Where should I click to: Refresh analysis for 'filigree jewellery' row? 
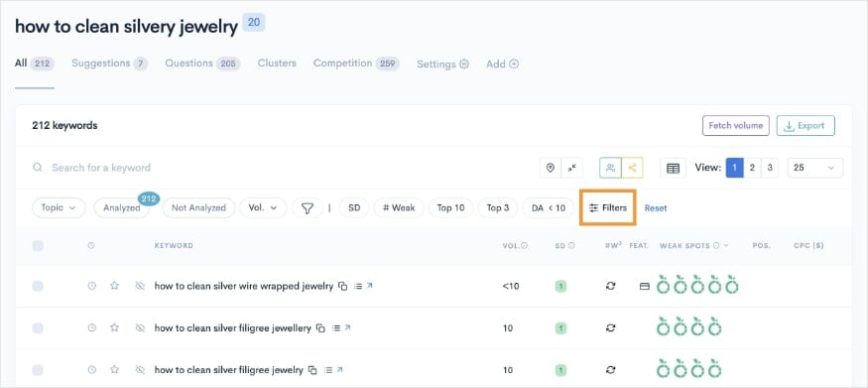pos(611,328)
